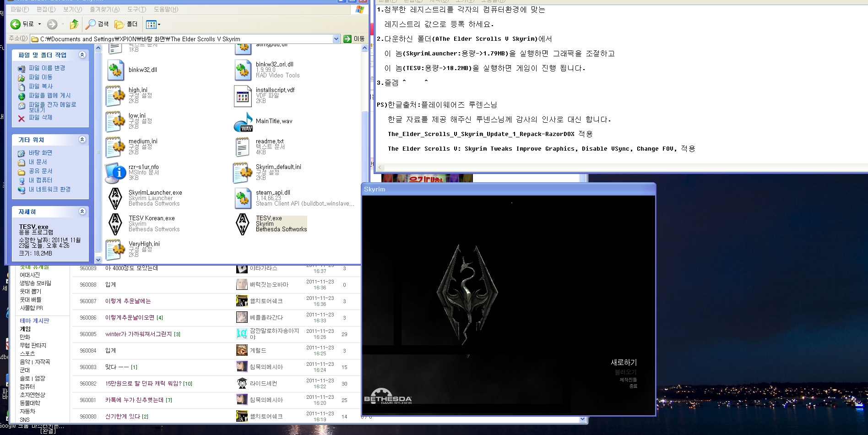Go up one folder level
The width and height of the screenshot is (868, 435).
click(74, 24)
